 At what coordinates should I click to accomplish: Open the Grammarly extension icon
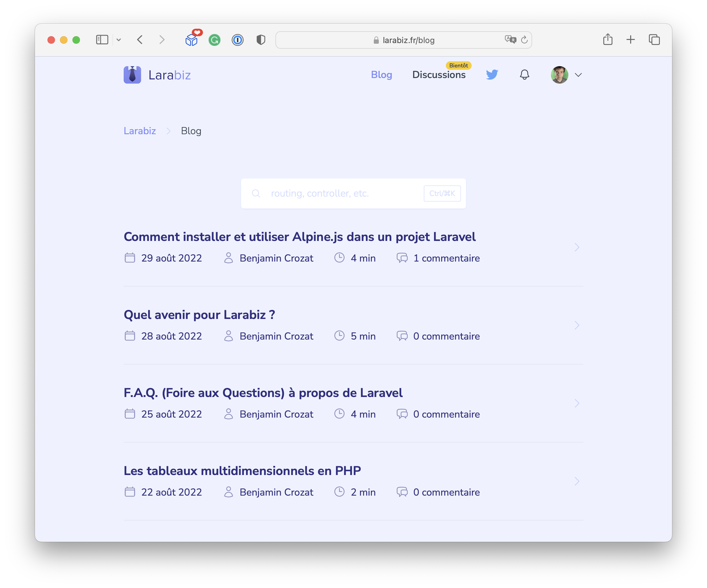click(215, 40)
